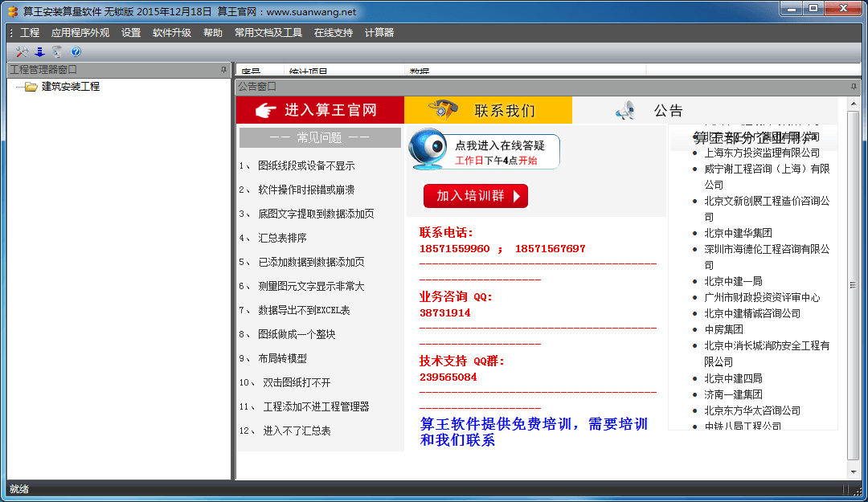Toggle the pin on 公告窗口 panel
This screenshot has width=868, height=502.
(x=853, y=86)
